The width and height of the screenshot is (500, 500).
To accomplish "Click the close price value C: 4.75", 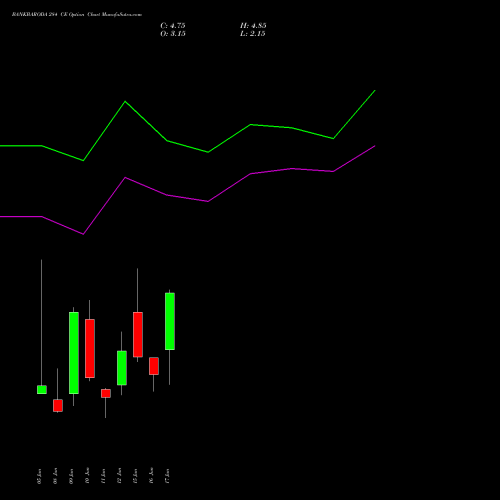I will (x=173, y=26).
